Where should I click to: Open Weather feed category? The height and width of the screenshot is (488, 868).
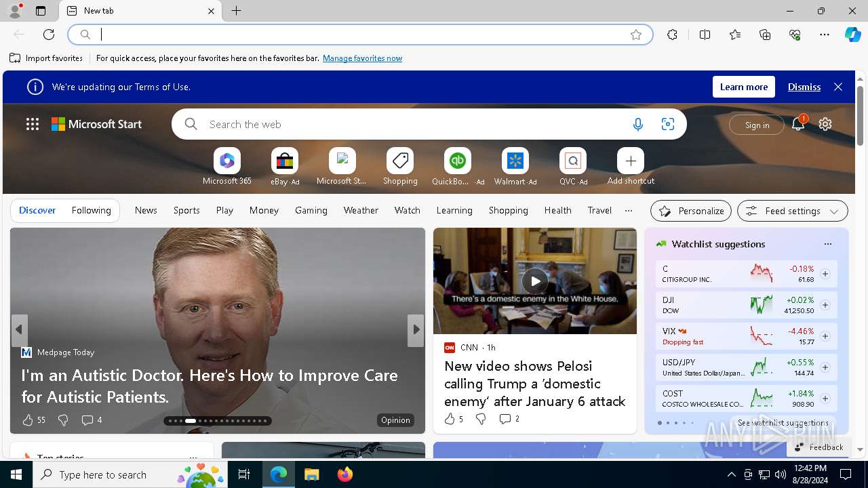[361, 210]
